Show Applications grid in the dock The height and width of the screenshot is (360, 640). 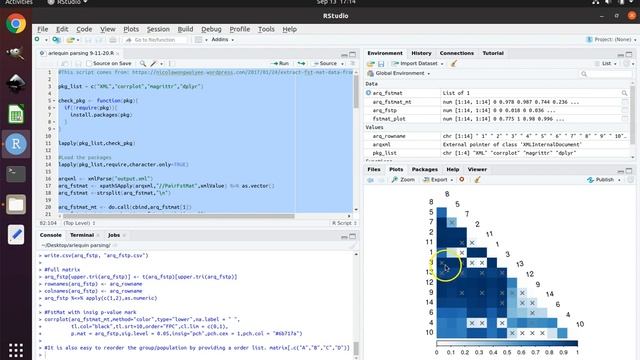[x=16, y=350]
